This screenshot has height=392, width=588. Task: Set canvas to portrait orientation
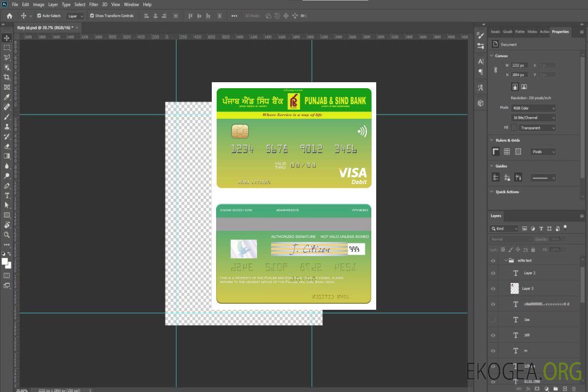click(x=515, y=87)
